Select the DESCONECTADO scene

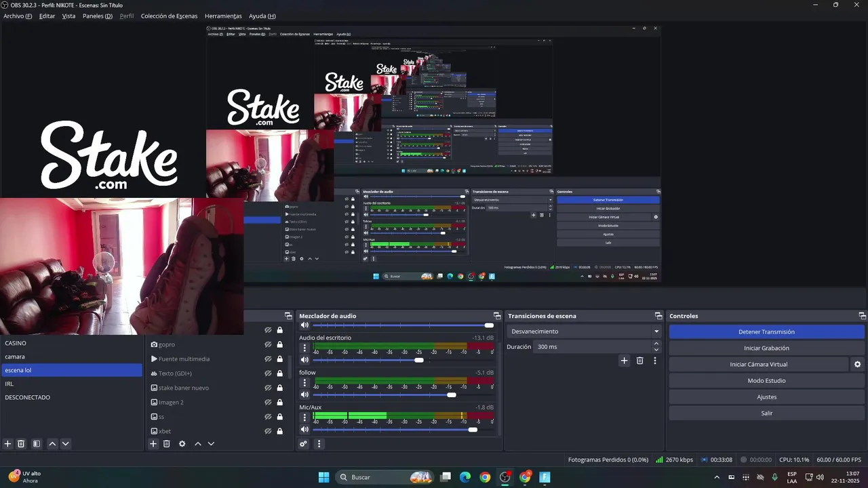click(72, 397)
